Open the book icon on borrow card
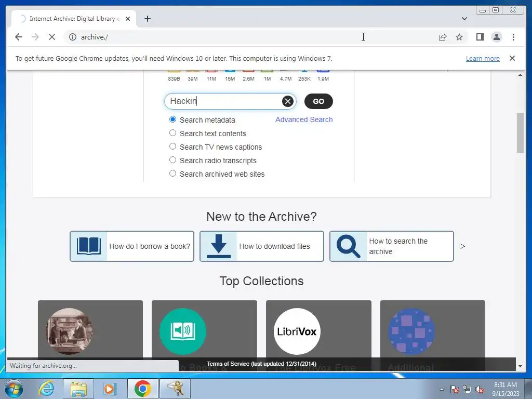The image size is (532, 399). pos(88,246)
